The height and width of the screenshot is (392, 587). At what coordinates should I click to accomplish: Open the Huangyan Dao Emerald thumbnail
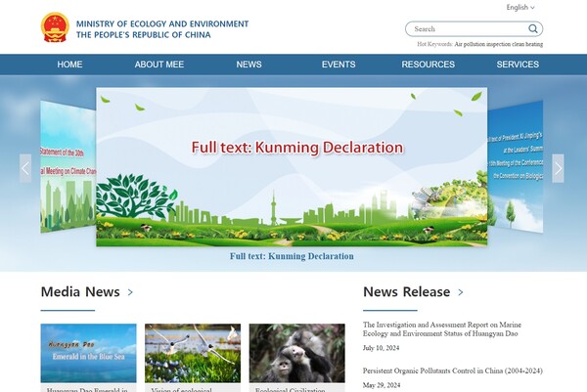(x=88, y=353)
